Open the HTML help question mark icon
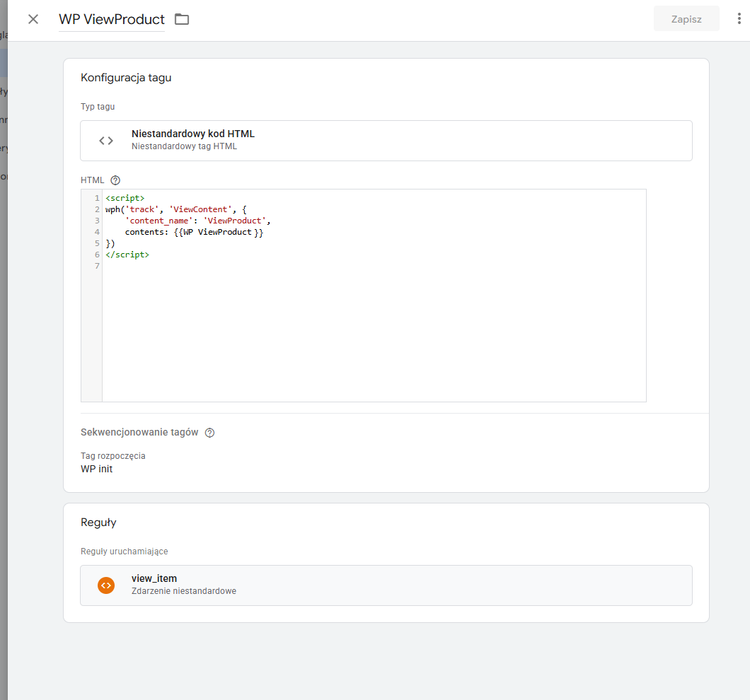Image resolution: width=750 pixels, height=700 pixels. [115, 180]
